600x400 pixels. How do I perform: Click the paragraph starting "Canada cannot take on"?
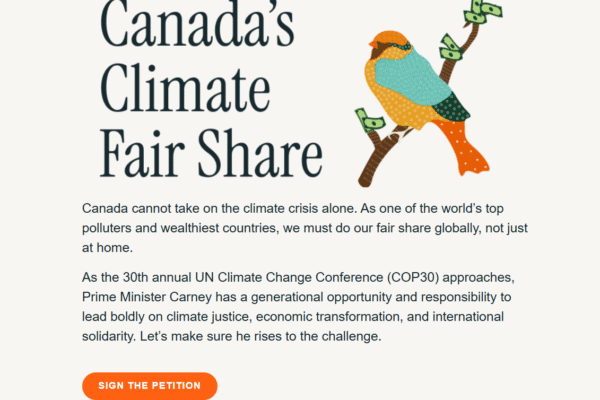pos(305,228)
